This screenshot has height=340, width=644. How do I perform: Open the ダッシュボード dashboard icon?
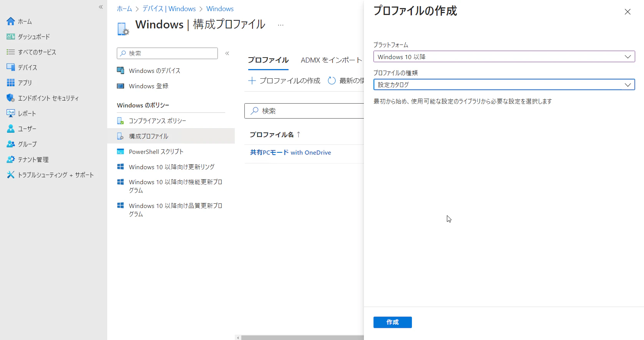[11, 37]
